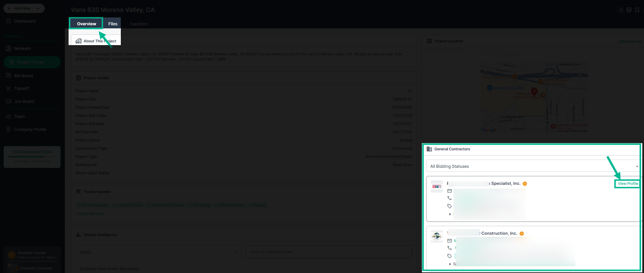Screen dimensions: 644x273
Task: Select the Takeoff tool icon
Action: [9, 88]
